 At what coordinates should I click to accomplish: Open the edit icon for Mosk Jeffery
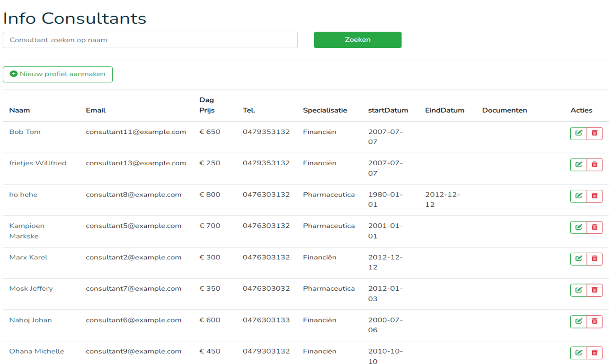click(x=578, y=290)
